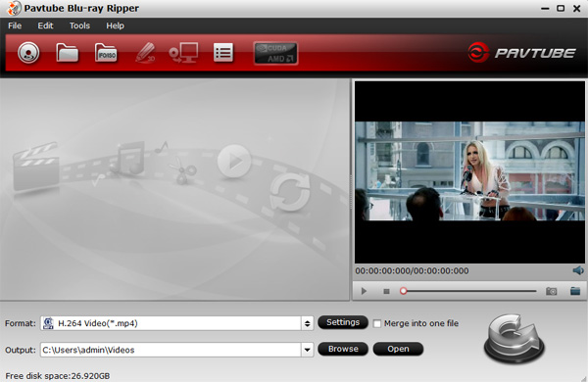588x382 pixels.
Task: Click the Load IFO/ISO folder icon
Action: pos(106,53)
